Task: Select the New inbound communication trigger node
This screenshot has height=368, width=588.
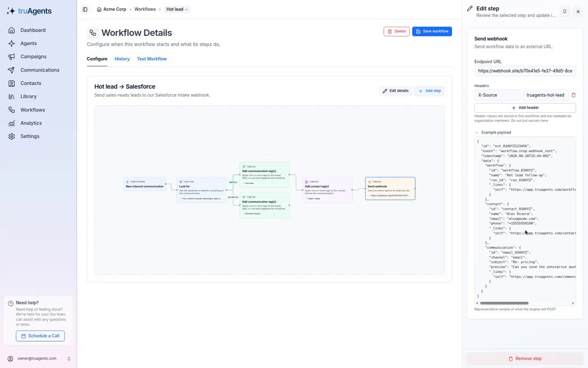Action: (x=145, y=184)
